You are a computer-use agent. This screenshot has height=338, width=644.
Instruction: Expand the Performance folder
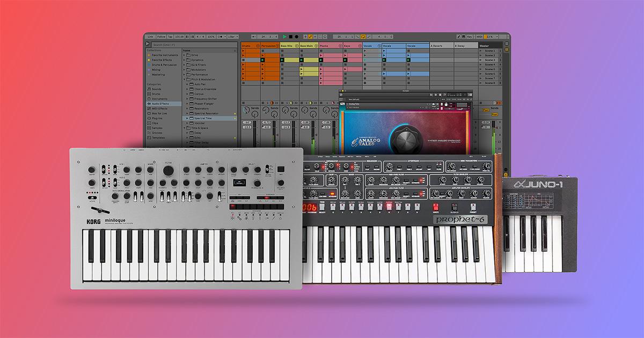click(x=184, y=75)
